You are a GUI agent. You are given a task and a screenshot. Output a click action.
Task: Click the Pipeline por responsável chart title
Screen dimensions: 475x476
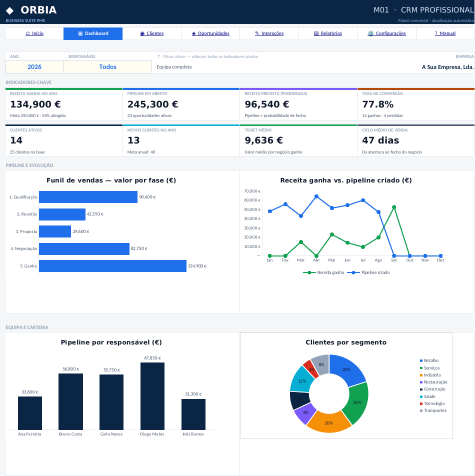111,342
